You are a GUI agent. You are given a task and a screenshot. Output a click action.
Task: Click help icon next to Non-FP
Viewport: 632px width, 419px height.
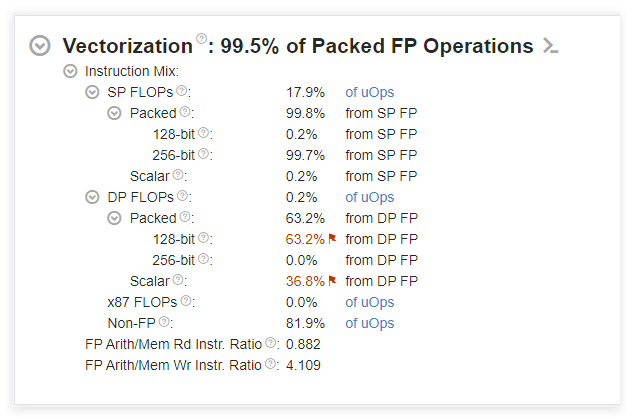coord(164,322)
